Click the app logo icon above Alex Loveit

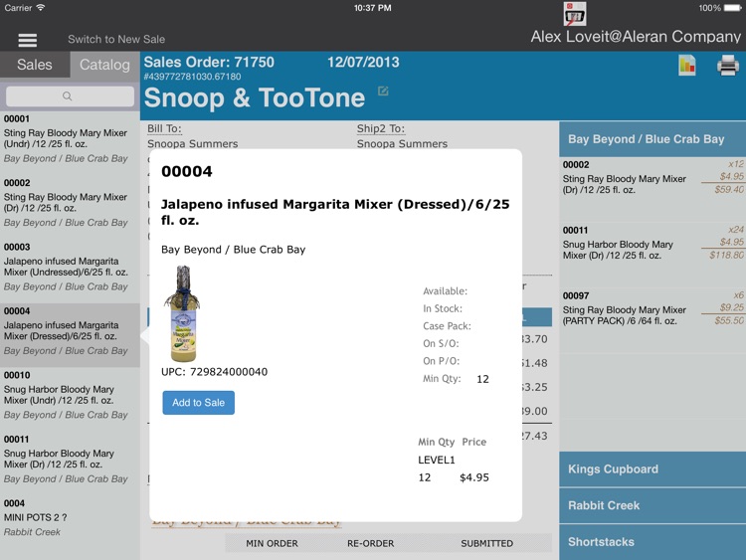(x=575, y=14)
